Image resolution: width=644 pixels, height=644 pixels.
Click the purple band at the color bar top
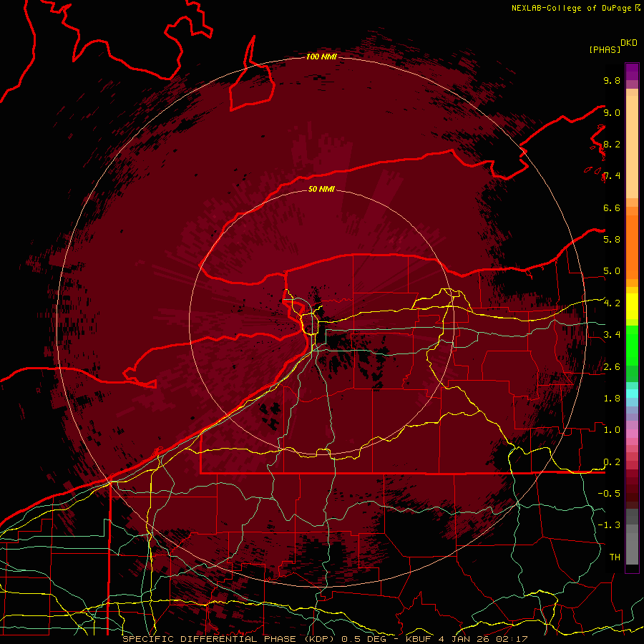[x=632, y=72]
